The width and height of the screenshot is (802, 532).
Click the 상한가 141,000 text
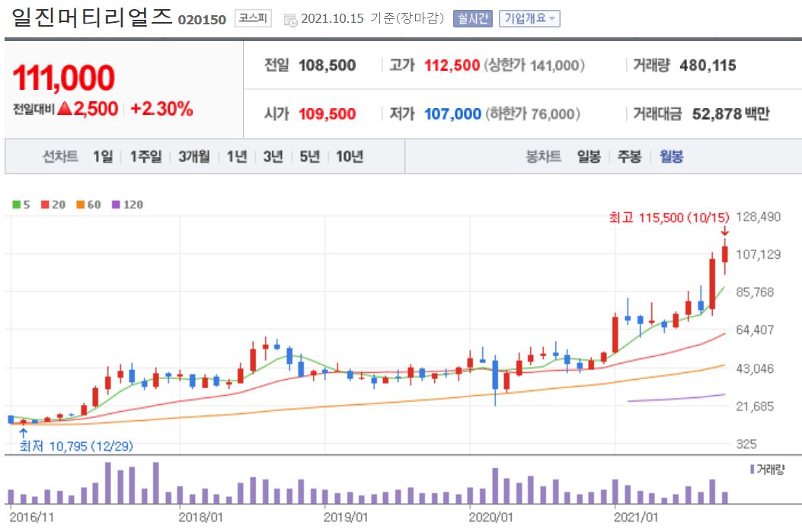(535, 65)
